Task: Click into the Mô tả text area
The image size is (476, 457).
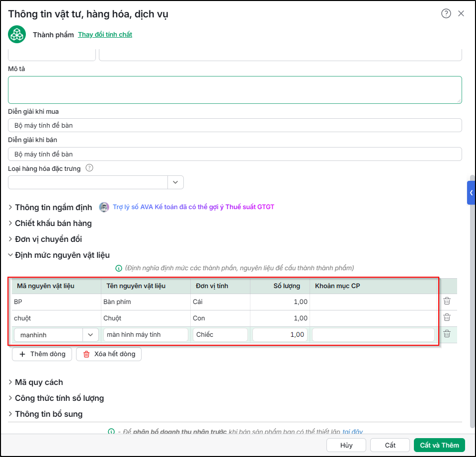Action: [x=235, y=90]
